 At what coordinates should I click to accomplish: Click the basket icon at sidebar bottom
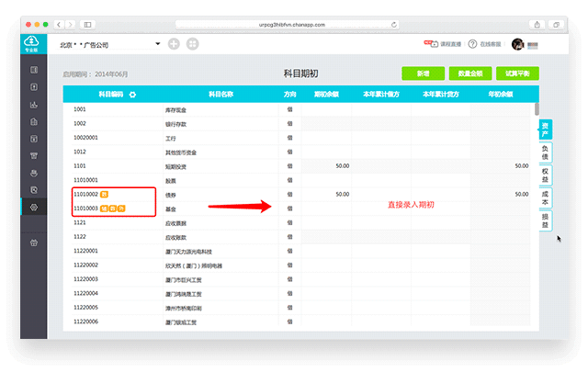pyautogui.click(x=34, y=242)
